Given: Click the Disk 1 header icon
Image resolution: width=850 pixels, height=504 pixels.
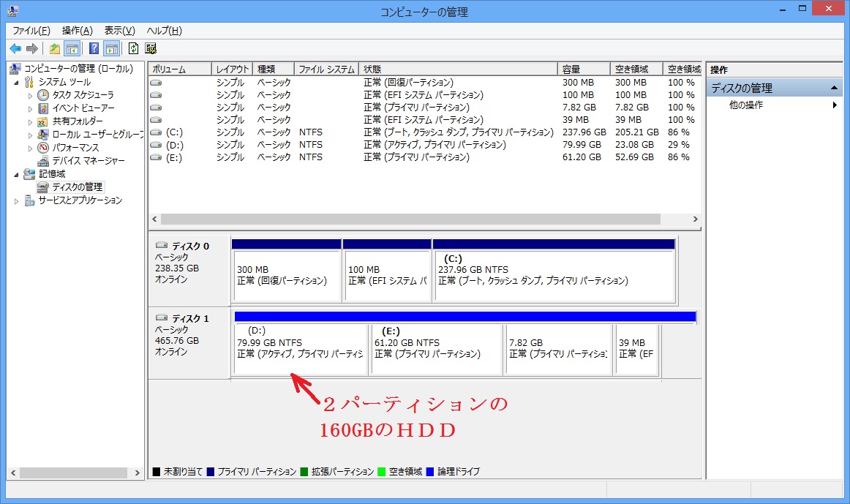Looking at the screenshot, I should (162, 317).
